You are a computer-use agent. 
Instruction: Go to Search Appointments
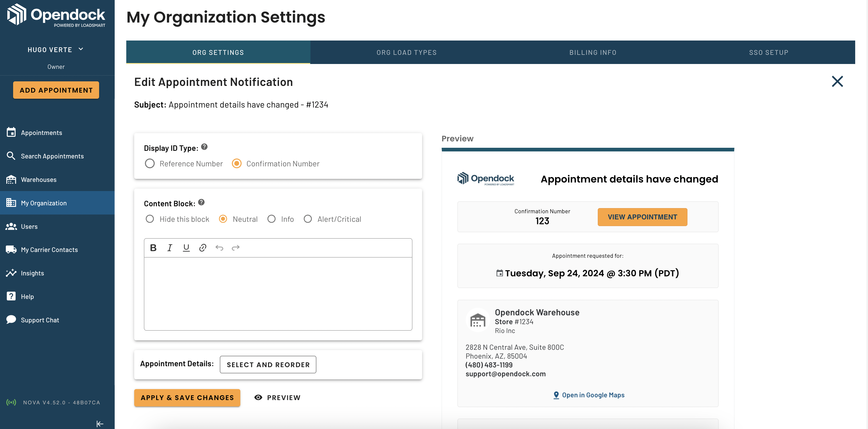(x=52, y=156)
